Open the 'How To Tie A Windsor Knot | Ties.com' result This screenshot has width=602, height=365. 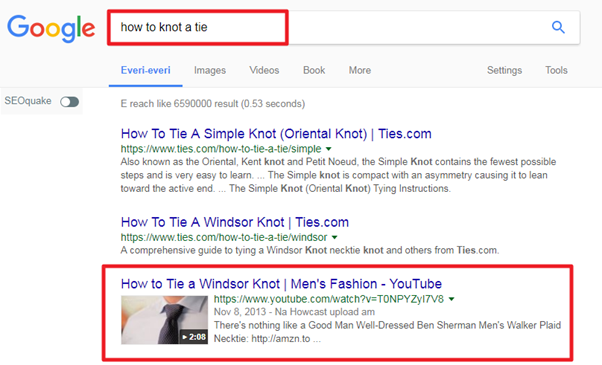pyautogui.click(x=235, y=222)
